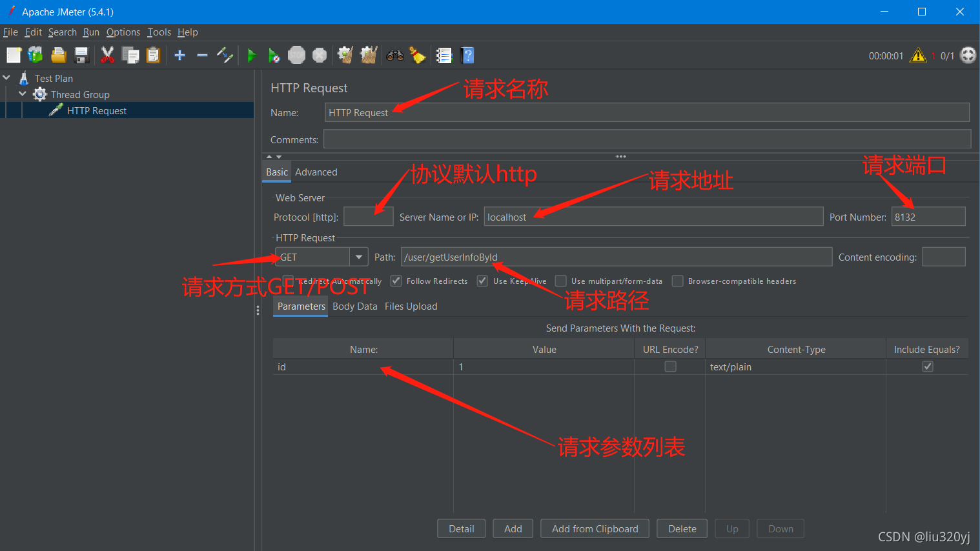Viewport: 980px width, 551px height.
Task: Click the Content encoding field
Action: (x=944, y=257)
